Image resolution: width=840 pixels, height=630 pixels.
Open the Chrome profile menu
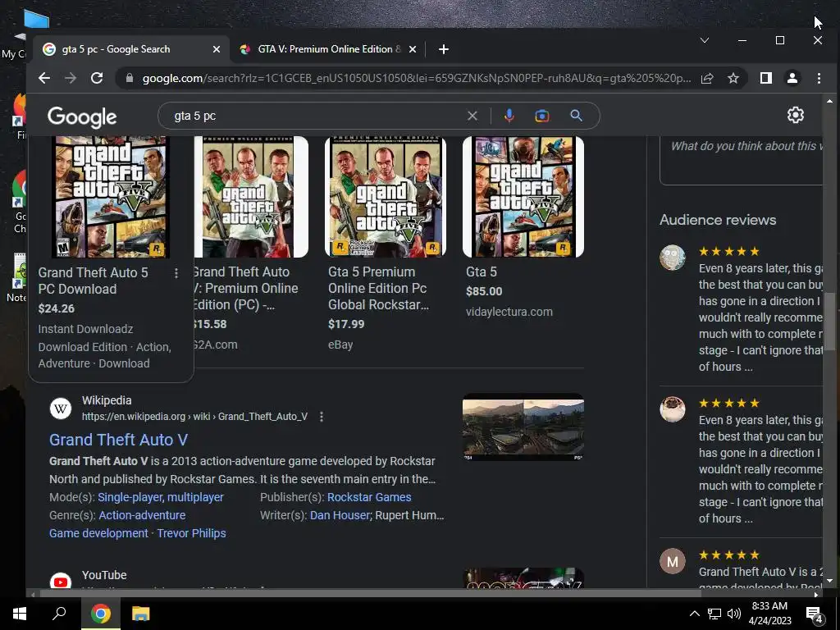[x=792, y=78]
